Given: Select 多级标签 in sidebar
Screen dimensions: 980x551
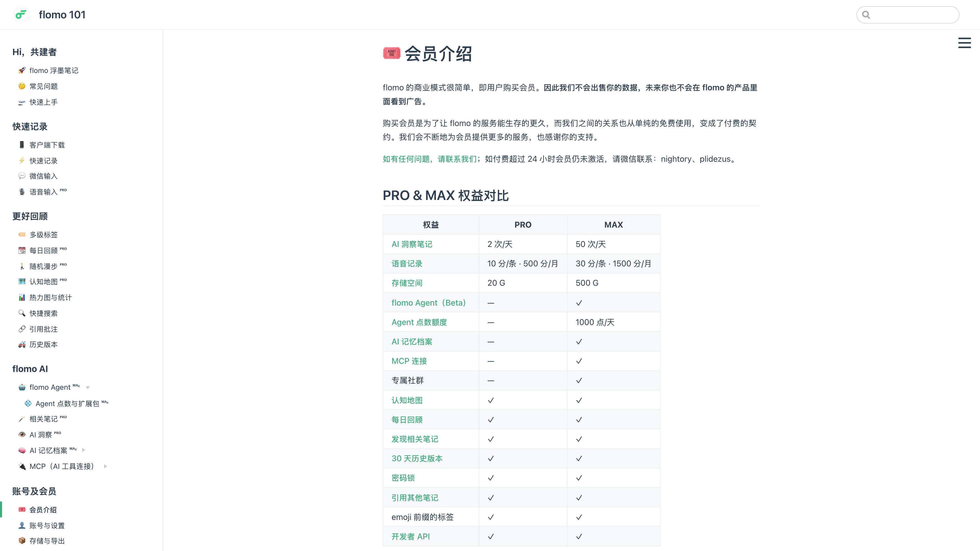Looking at the screenshot, I should pyautogui.click(x=44, y=235).
